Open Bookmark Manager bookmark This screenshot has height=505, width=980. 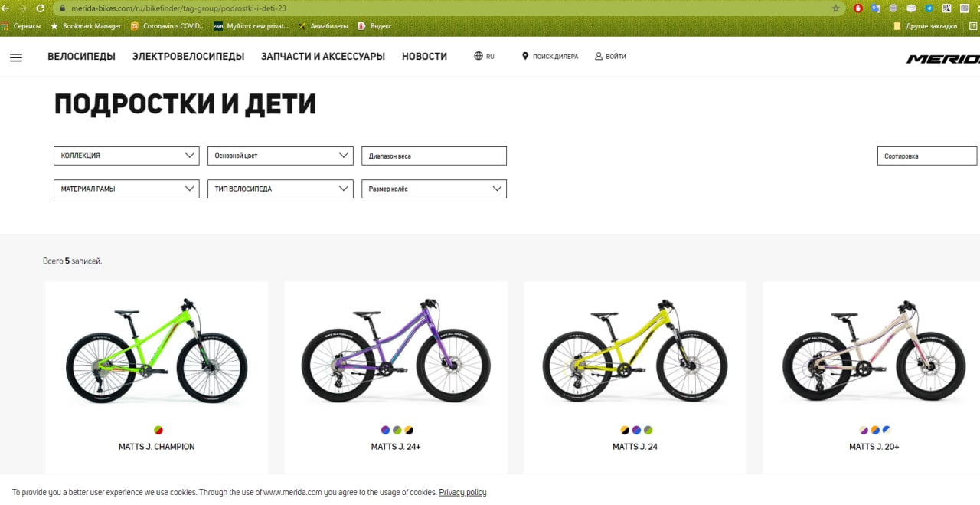pos(86,26)
